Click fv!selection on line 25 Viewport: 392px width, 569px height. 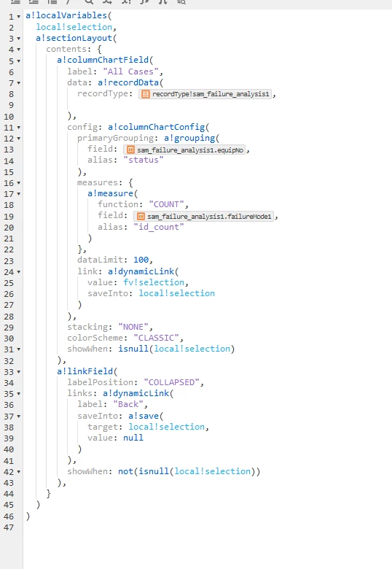pyautogui.click(x=154, y=282)
